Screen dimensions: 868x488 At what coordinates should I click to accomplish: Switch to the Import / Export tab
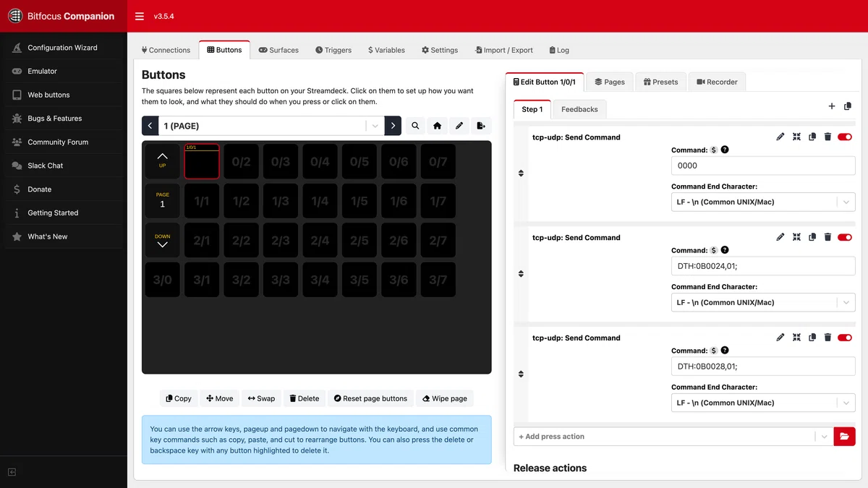[x=504, y=50]
